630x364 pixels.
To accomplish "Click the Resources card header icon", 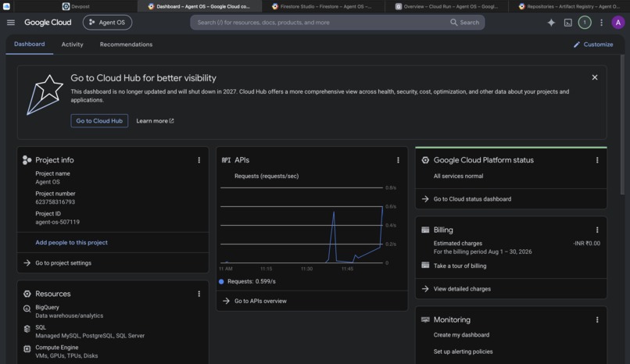I will tap(27, 294).
